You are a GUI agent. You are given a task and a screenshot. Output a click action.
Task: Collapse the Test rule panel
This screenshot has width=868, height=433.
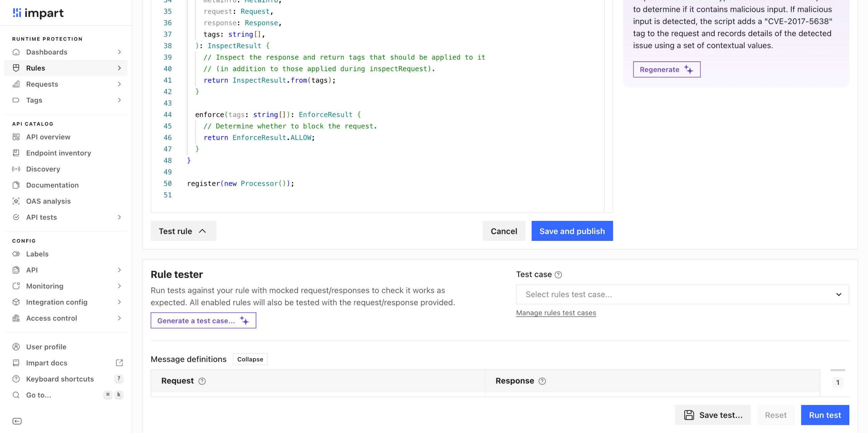183,231
